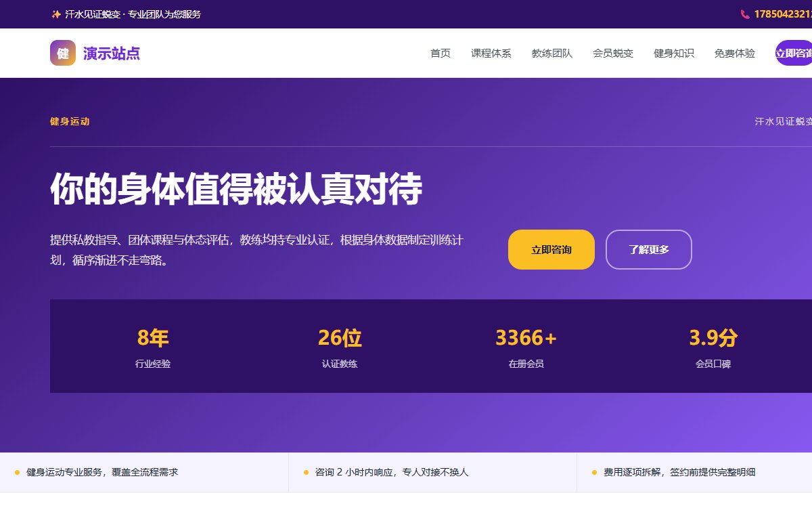Click the 3366+ statistic value
This screenshot has height=508, width=812.
coord(526,337)
